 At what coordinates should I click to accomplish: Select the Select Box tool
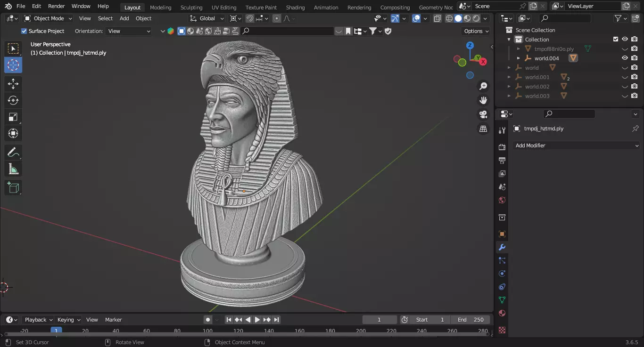tap(13, 48)
